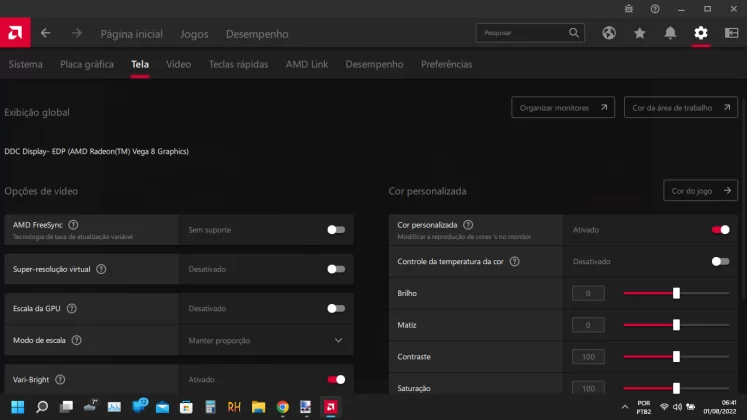Adjust the Brilho slider handle
747x420 pixels.
point(676,293)
